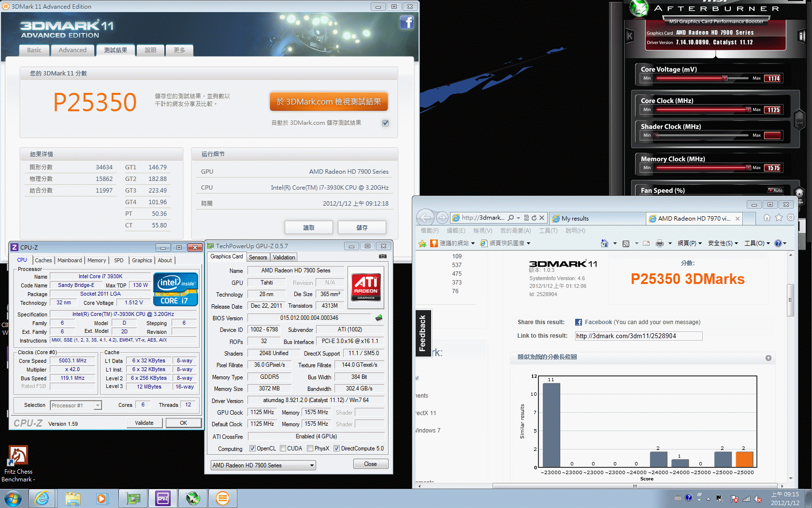The height and width of the screenshot is (508, 812).
Task: Open the AMD Radeon HD 7900 Series dropdown in GPU-Z
Action: (263, 465)
